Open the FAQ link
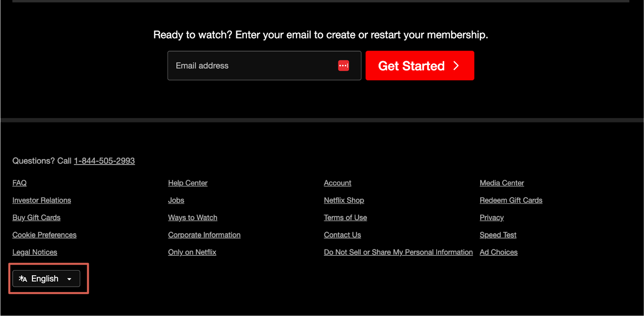The image size is (644, 316). (x=19, y=183)
